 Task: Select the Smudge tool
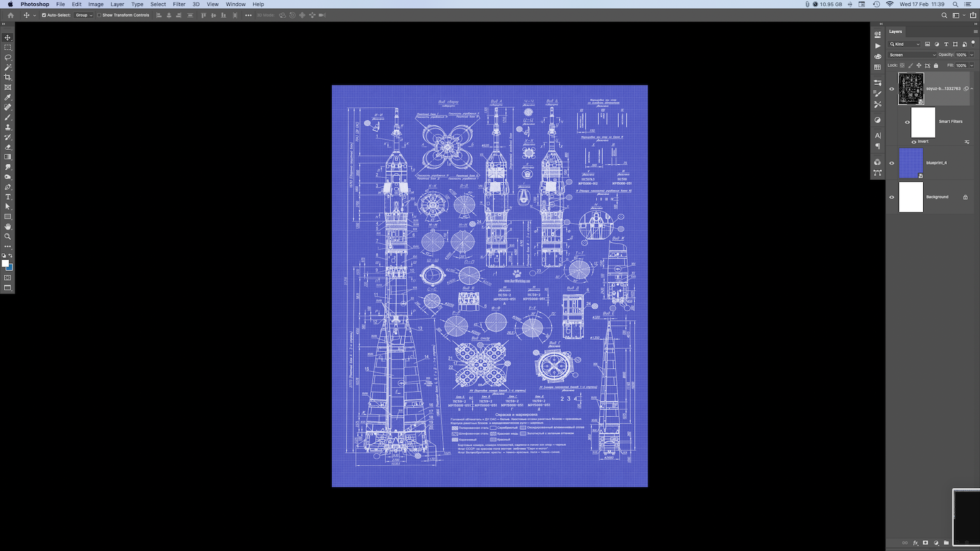click(x=8, y=167)
